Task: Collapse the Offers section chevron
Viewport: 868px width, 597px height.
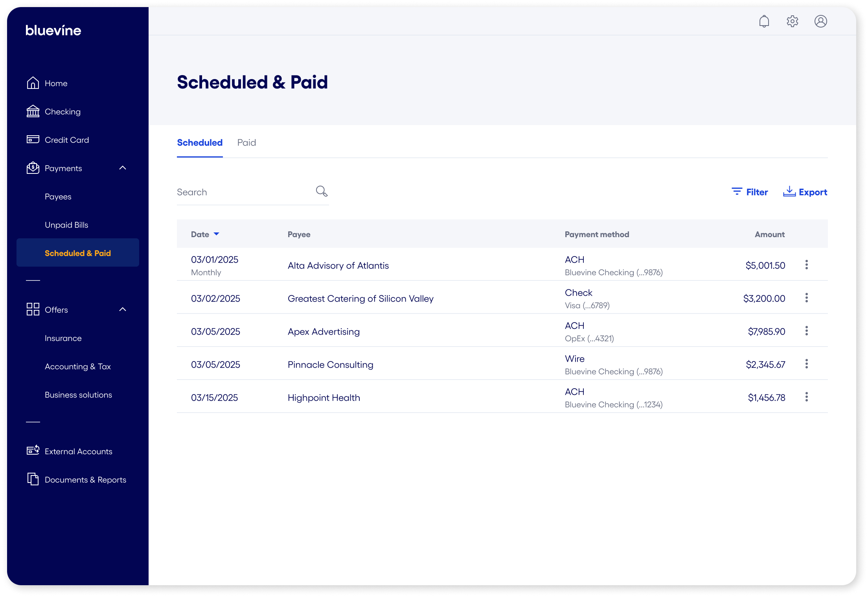Action: tap(123, 310)
